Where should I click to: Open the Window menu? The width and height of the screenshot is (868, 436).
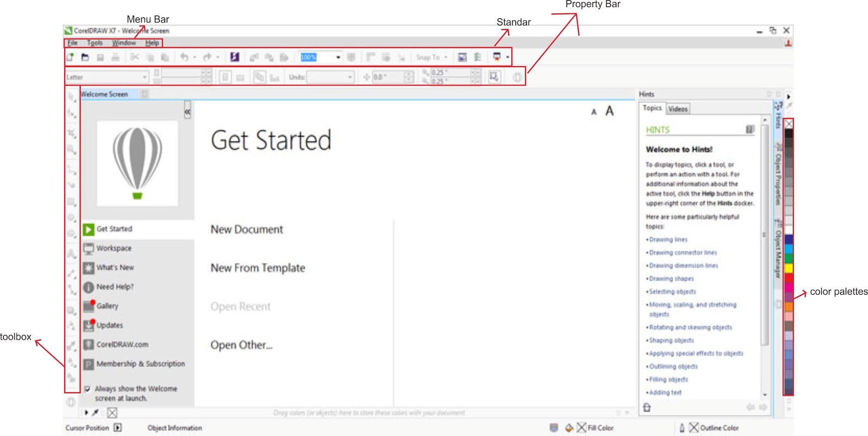124,43
